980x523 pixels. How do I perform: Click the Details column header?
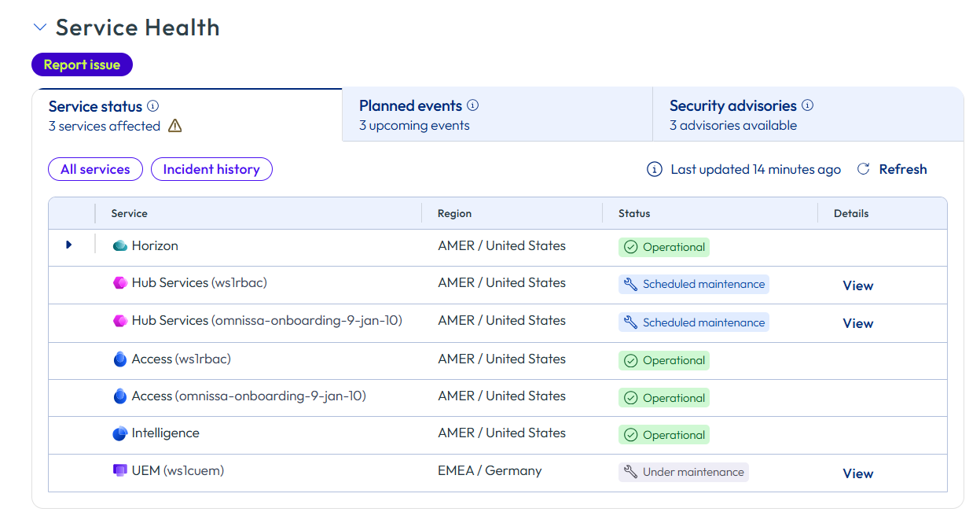click(x=851, y=213)
